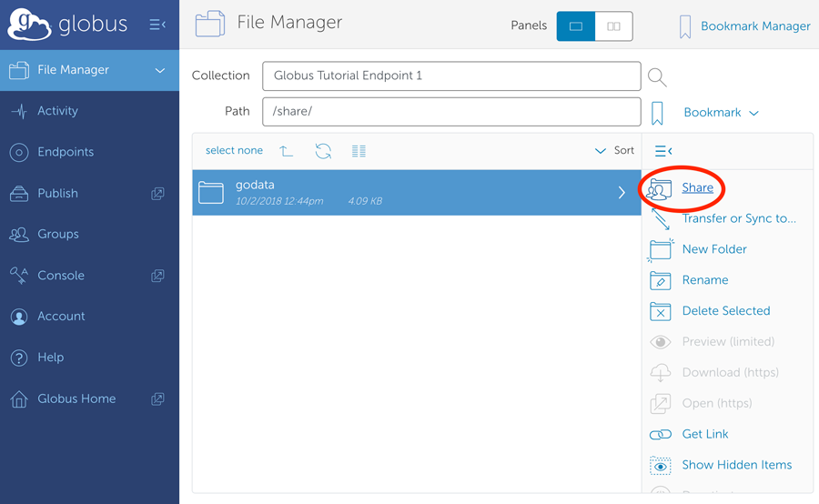The width and height of the screenshot is (819, 504).
Task: Click the Bookmark Manager bookmark icon
Action: (684, 26)
